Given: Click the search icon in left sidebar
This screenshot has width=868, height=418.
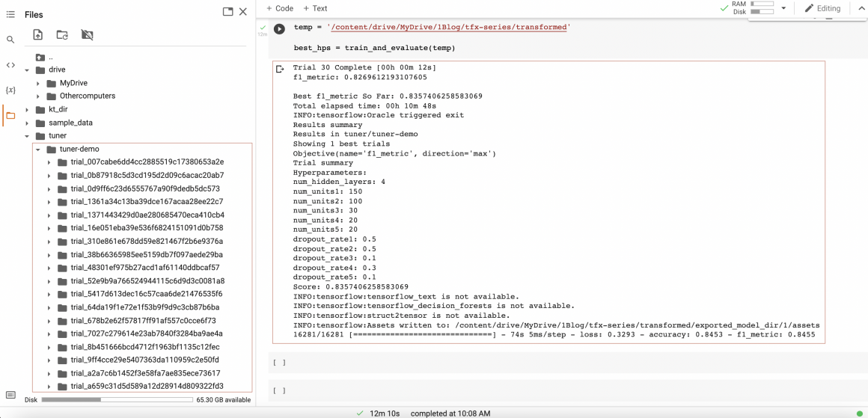Looking at the screenshot, I should point(10,40).
